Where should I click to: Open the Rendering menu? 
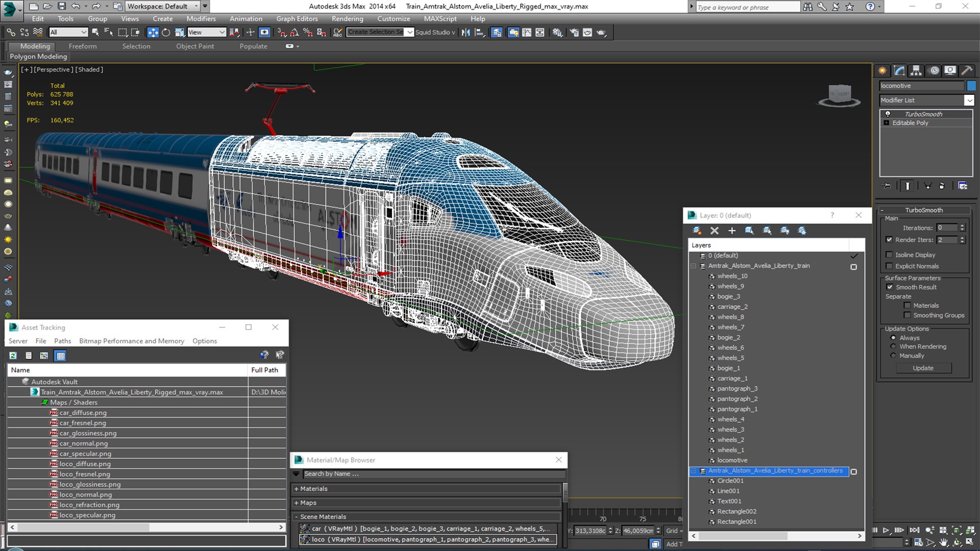[347, 19]
